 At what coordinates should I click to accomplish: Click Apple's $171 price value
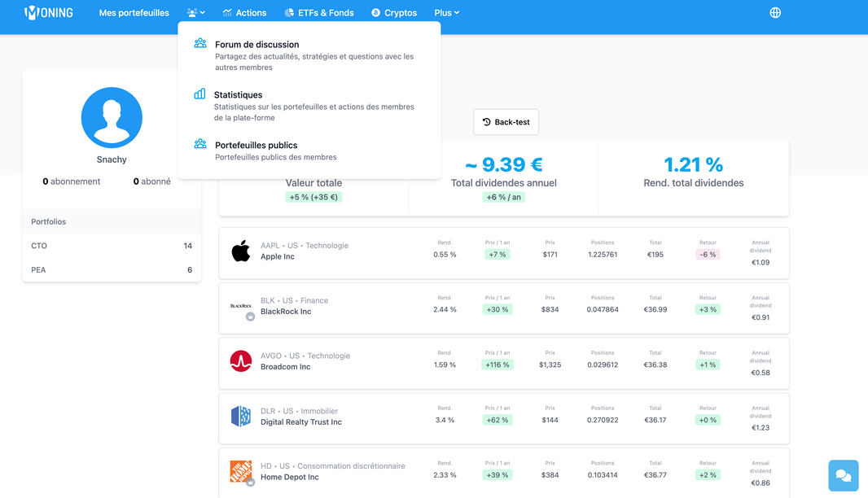pos(550,255)
